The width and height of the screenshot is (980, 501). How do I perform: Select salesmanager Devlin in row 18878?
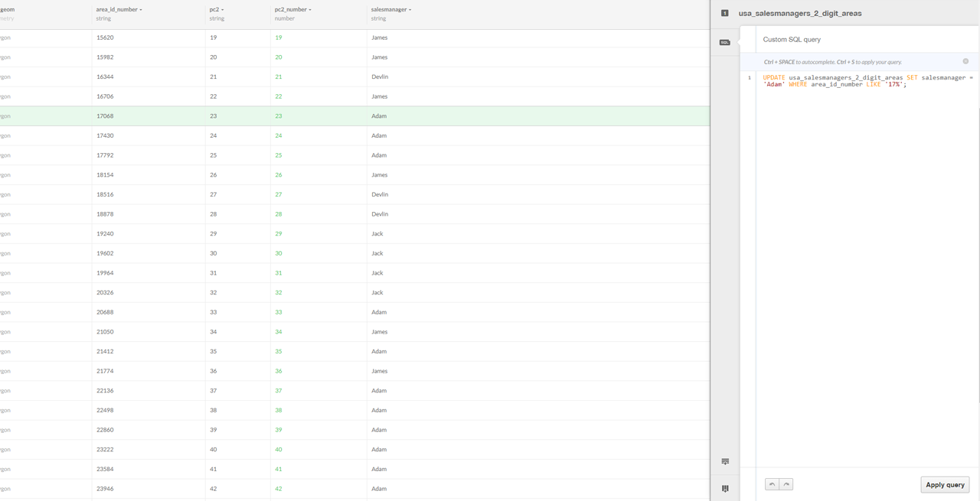[x=380, y=214]
